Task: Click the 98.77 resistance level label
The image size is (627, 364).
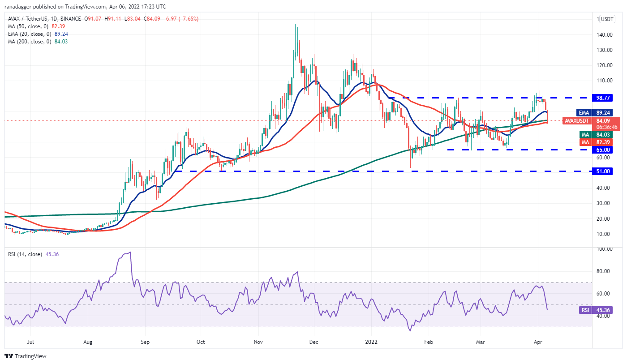Action: (x=601, y=97)
